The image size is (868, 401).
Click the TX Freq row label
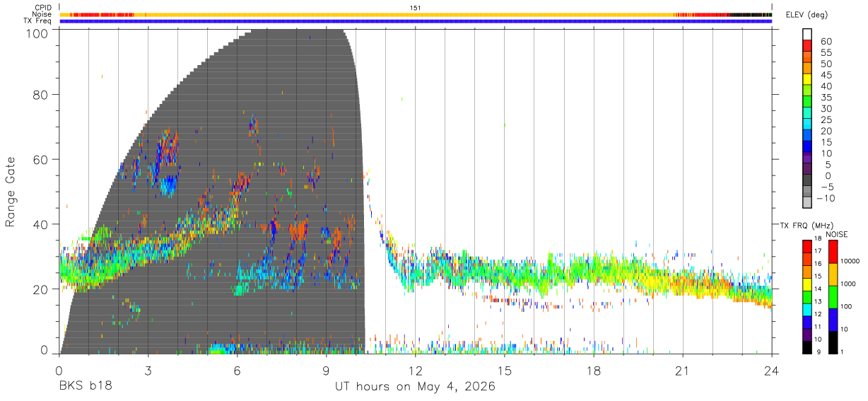coord(37,21)
